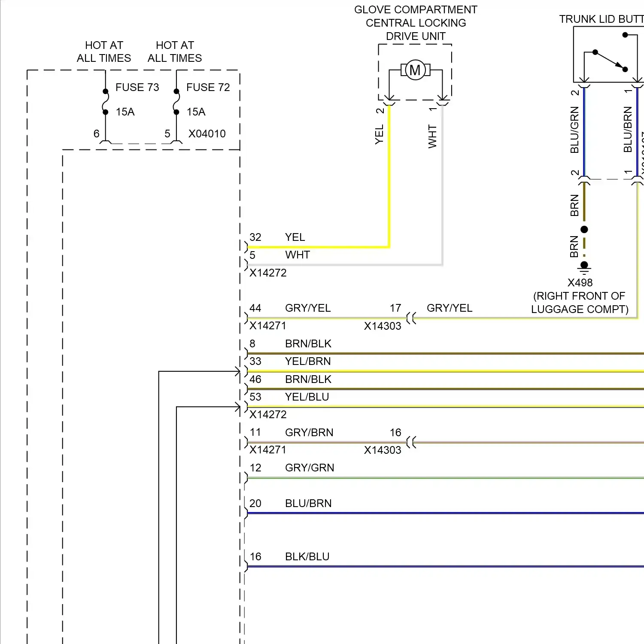The width and height of the screenshot is (644, 644).
Task: Click the 15A rating under FUSE 72
Action: [x=196, y=112]
